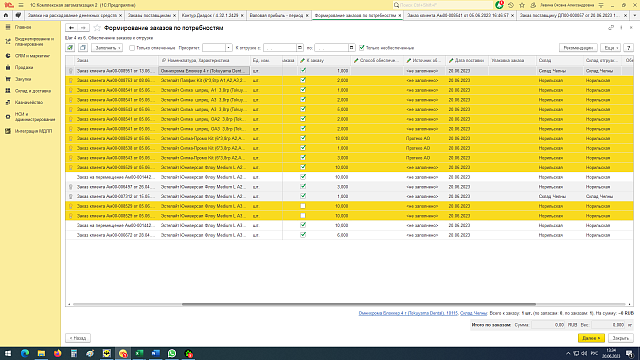Open the Казначейство section in the sidebar
The height and width of the screenshot is (360, 640).
(x=29, y=102)
